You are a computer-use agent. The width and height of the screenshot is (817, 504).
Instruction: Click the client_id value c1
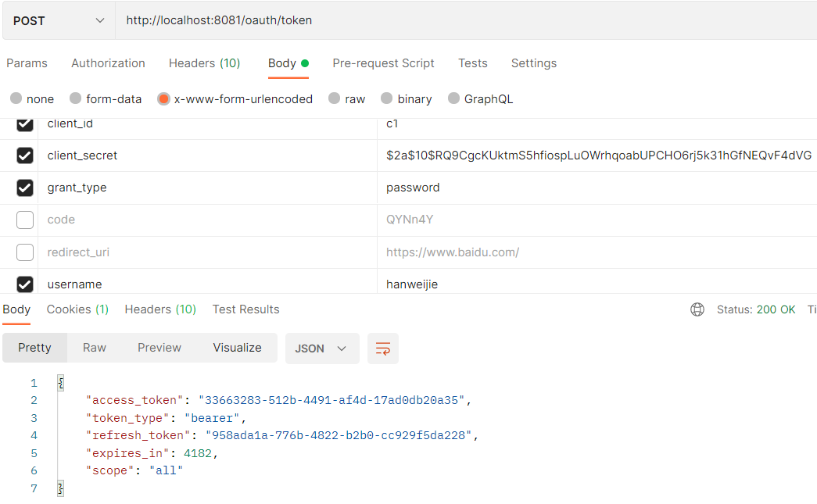click(392, 124)
